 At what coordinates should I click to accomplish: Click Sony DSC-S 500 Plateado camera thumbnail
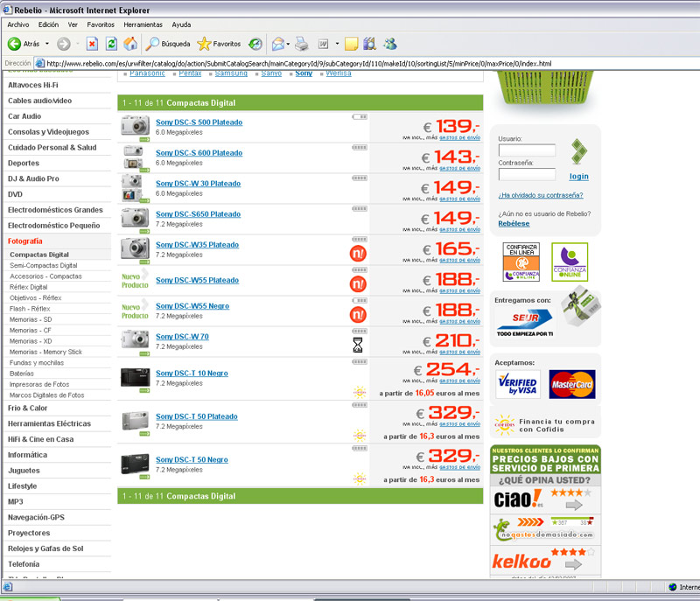[x=136, y=125]
